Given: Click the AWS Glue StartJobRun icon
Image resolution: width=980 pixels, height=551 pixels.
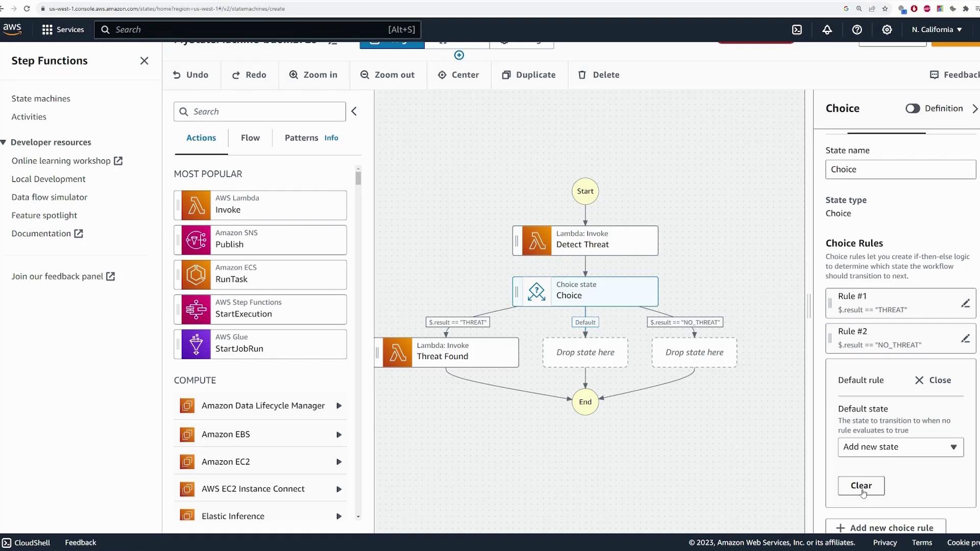Looking at the screenshot, I should [196, 344].
